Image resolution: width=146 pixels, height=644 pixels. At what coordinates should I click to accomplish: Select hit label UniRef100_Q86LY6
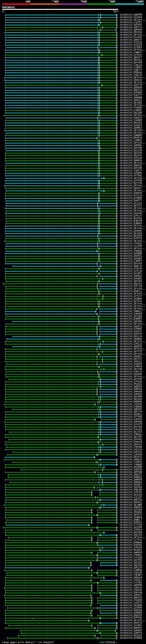(131, 266)
